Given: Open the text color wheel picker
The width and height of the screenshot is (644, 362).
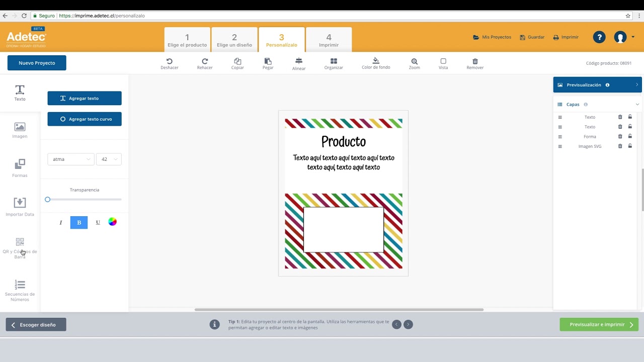Looking at the screenshot, I should [113, 222].
